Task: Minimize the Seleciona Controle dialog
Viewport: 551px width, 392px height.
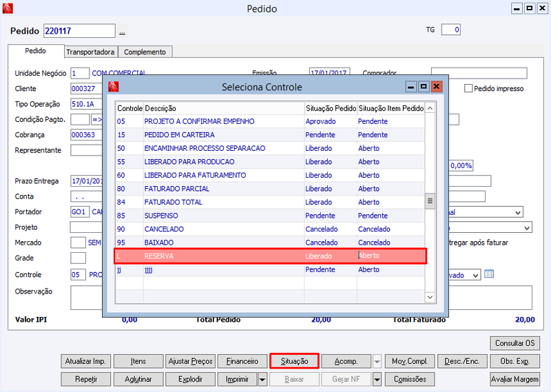Action: (410, 87)
